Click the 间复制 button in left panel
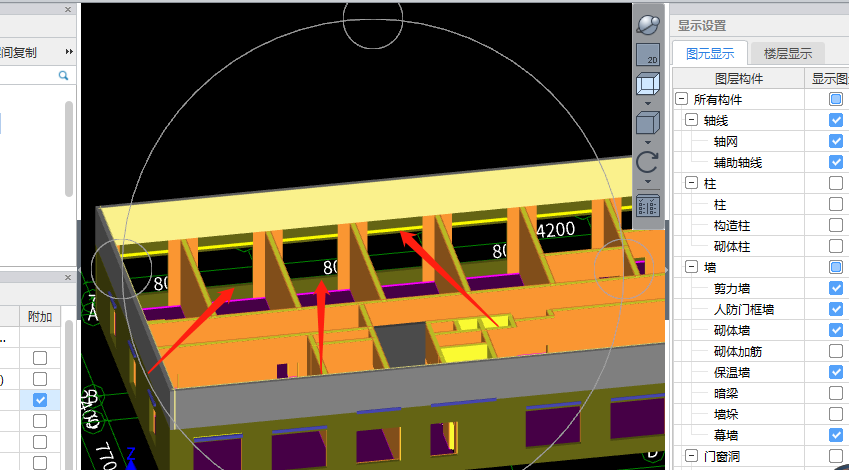 18,53
